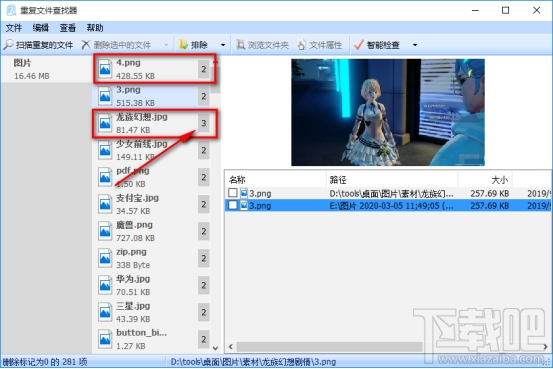Viewport: 553px width, 369px height.
Task: Click the image icon beside 4.png
Action: tap(105, 69)
